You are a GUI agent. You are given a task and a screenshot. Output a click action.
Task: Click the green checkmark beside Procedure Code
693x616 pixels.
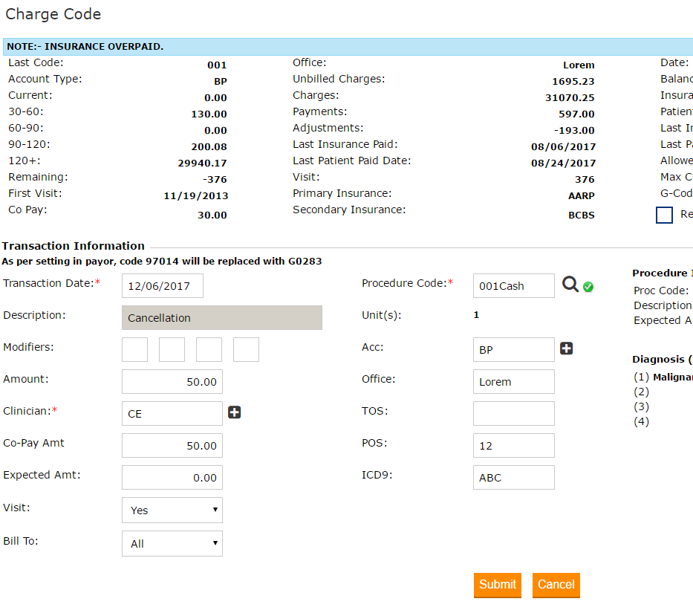point(588,287)
